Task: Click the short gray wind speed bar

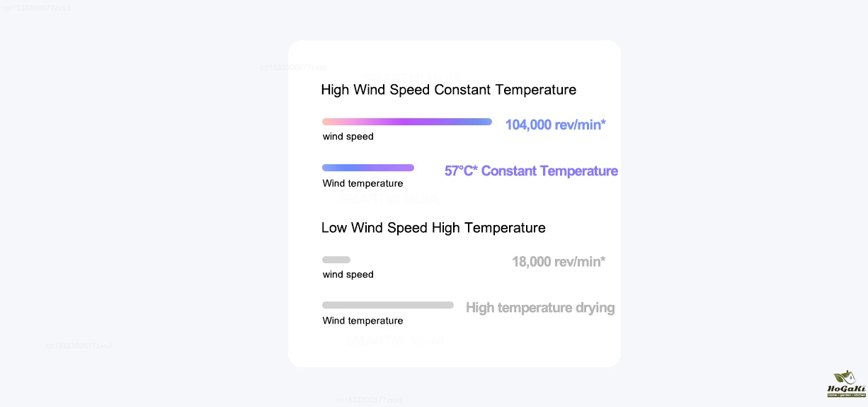Action: pyautogui.click(x=336, y=260)
